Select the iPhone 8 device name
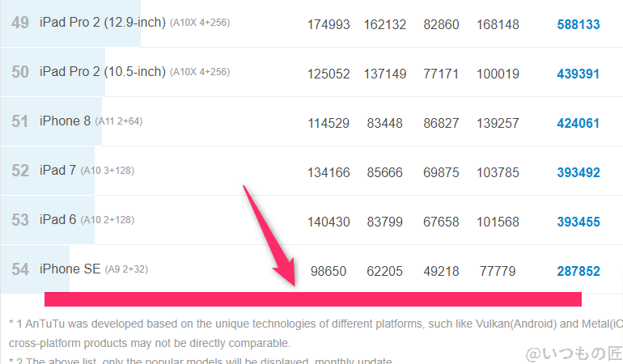This screenshot has width=623, height=364. (65, 121)
